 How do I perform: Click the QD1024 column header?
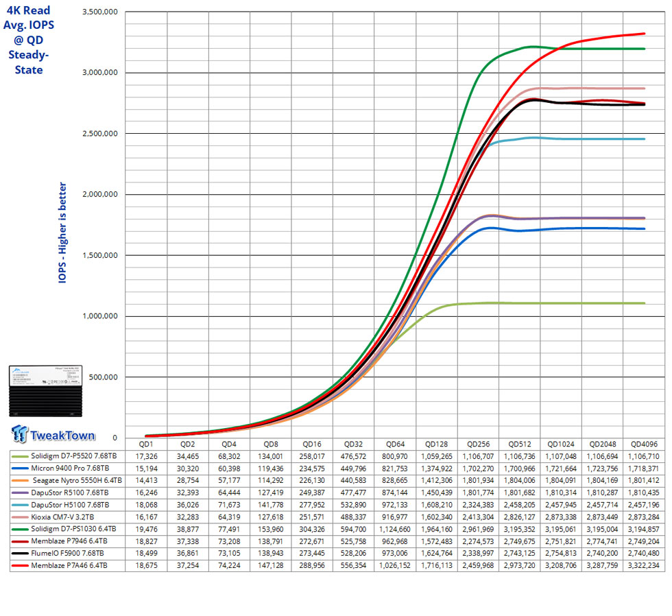click(561, 444)
